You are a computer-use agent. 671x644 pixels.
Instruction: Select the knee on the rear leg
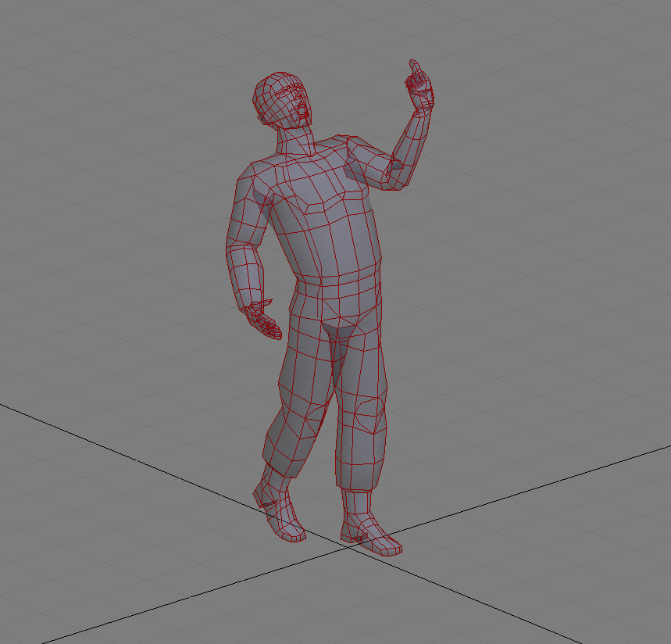click(x=312, y=416)
